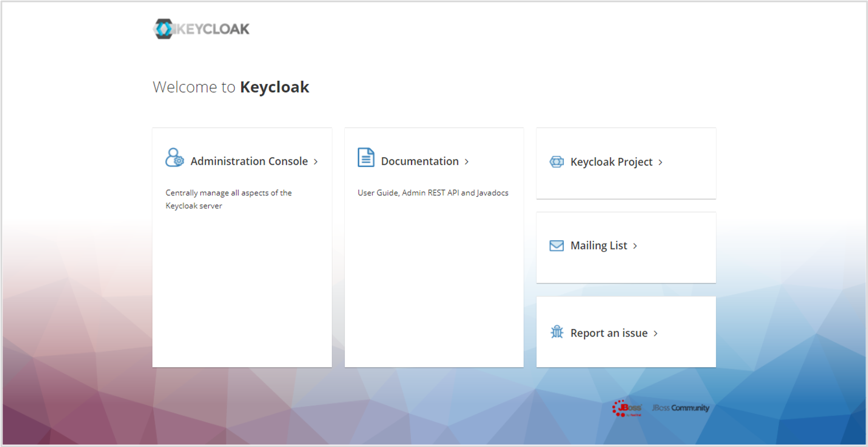Click the Keycloak Project hexagon icon
The width and height of the screenshot is (868, 447).
click(557, 162)
